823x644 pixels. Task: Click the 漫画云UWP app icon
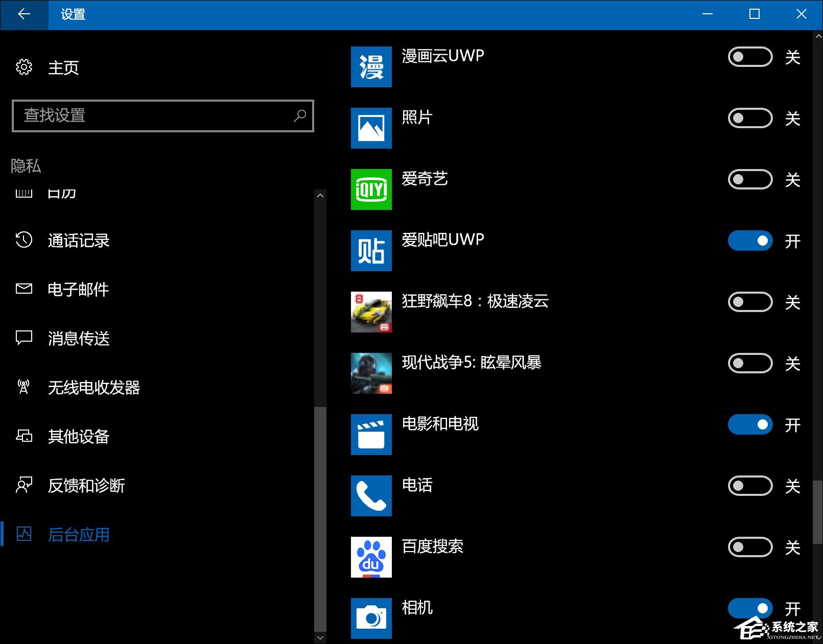[x=371, y=67]
